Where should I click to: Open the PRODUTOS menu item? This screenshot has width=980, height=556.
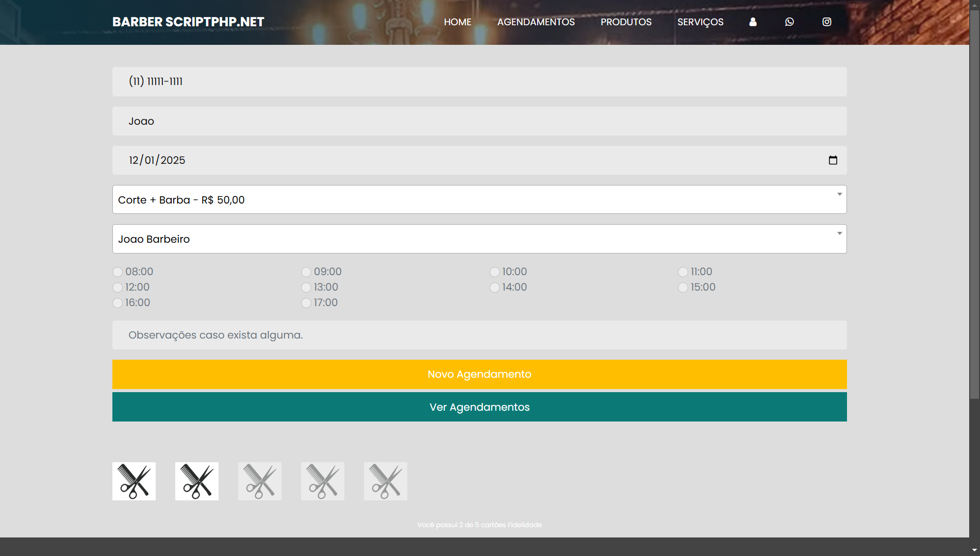pos(626,22)
